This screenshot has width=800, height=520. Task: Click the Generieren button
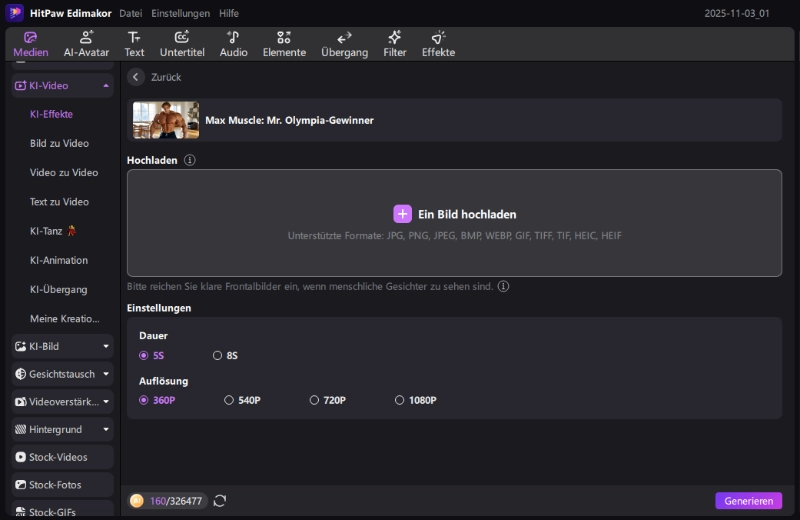point(748,501)
